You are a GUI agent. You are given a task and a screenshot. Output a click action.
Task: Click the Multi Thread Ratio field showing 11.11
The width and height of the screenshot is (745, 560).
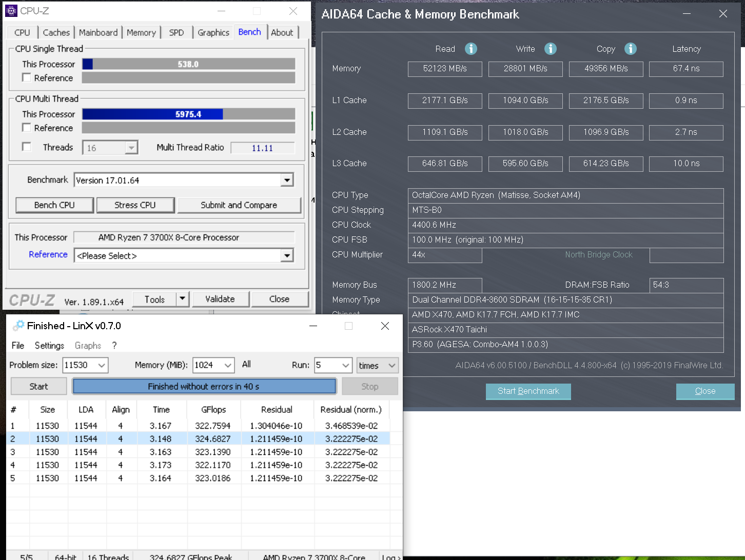pos(262,148)
